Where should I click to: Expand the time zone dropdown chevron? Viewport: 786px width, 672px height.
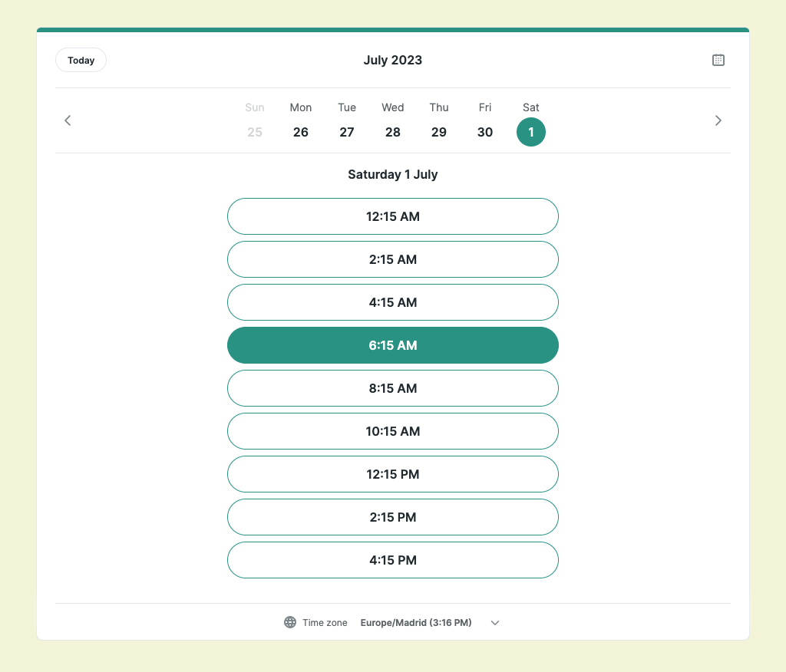coord(495,622)
